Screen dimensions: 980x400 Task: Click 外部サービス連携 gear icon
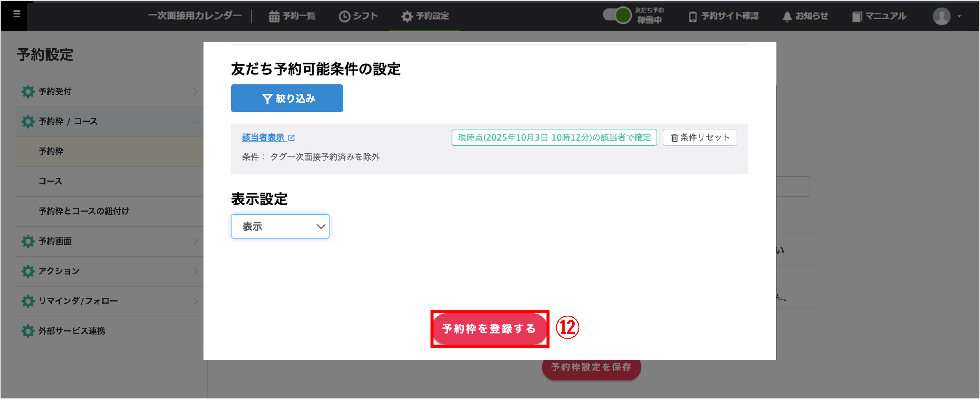(28, 331)
